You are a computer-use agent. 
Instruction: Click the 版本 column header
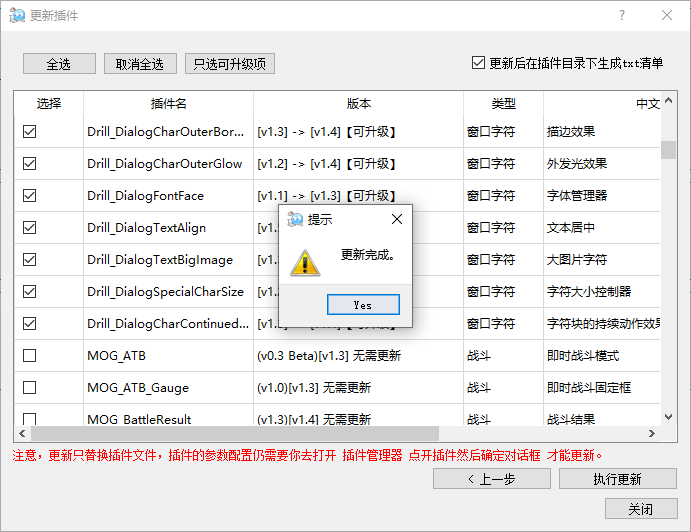coord(358,104)
